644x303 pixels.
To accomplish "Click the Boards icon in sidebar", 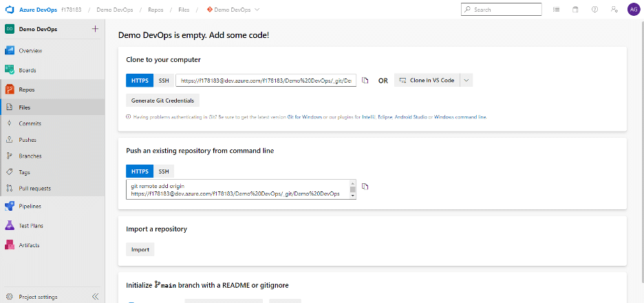I will [10, 70].
